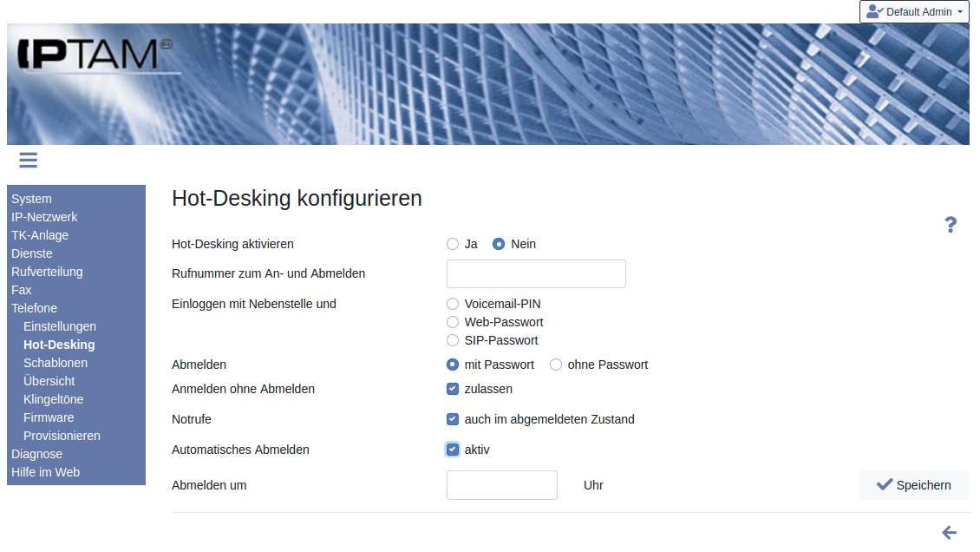
Task: Open the Provisionieren submenu item
Action: (x=62, y=436)
